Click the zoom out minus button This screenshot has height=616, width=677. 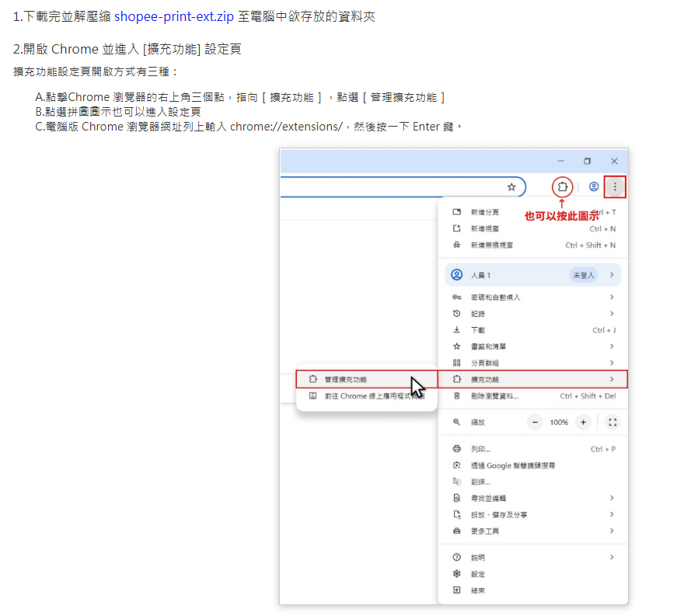535,423
